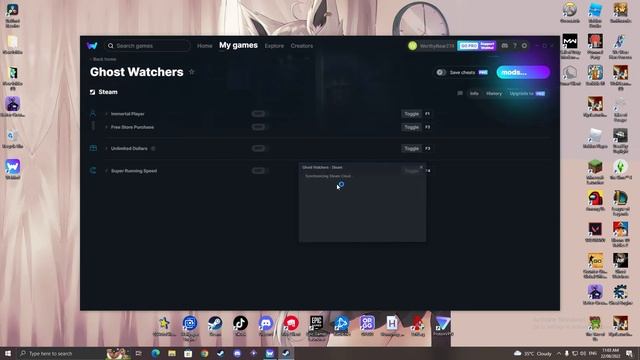Click the gradient mods button
Image resolution: width=640 pixels, height=360 pixels.
523,72
